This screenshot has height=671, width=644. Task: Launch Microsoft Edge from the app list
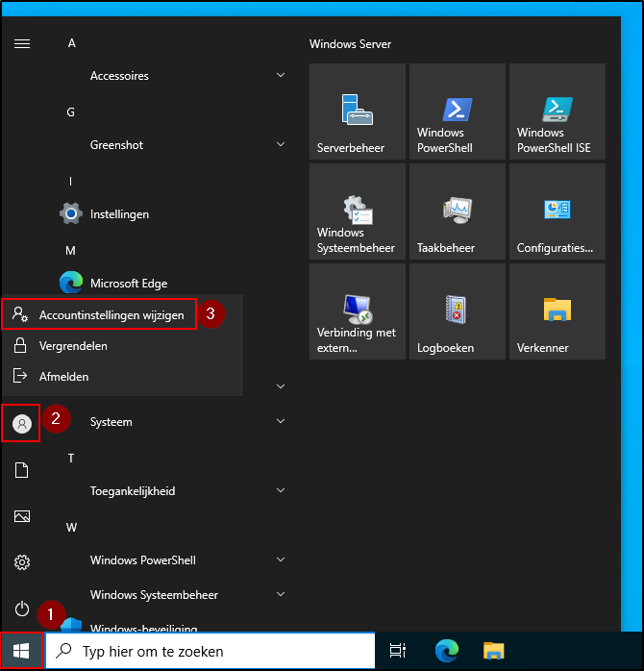128,283
